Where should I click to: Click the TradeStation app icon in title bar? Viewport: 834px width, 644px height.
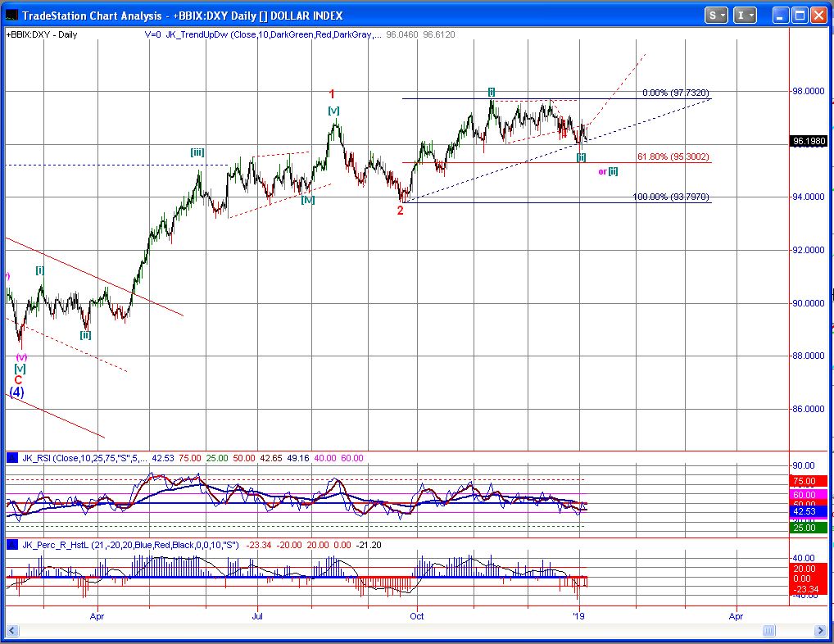[x=11, y=16]
